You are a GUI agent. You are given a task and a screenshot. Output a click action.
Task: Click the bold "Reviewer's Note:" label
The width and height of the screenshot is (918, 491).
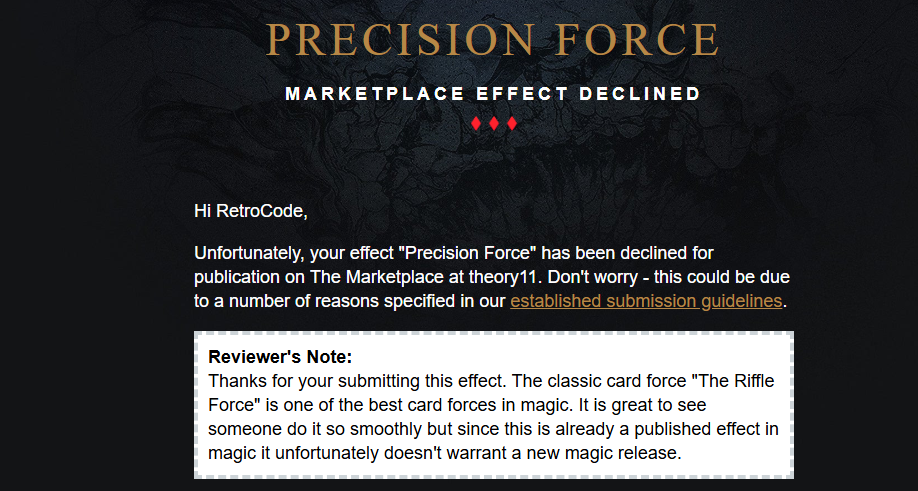click(x=280, y=357)
